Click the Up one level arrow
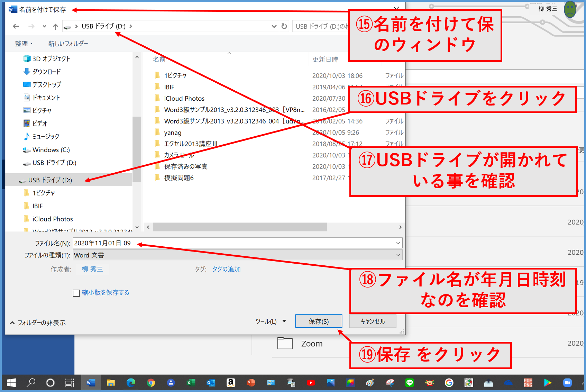 pyautogui.click(x=55, y=26)
